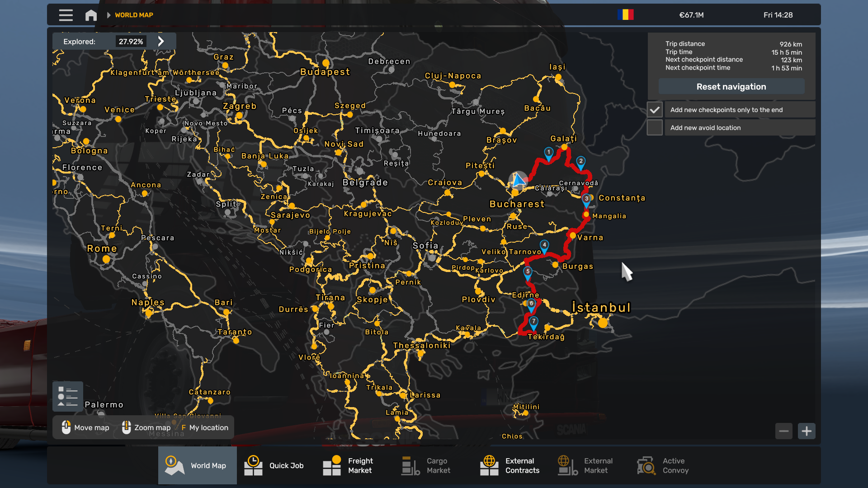Select checkpoint marker 1 near Galați
868x488 pixels.
[x=548, y=153]
